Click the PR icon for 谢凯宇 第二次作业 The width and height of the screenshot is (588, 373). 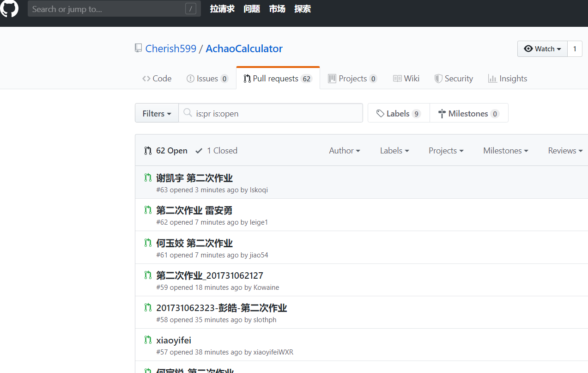click(148, 177)
